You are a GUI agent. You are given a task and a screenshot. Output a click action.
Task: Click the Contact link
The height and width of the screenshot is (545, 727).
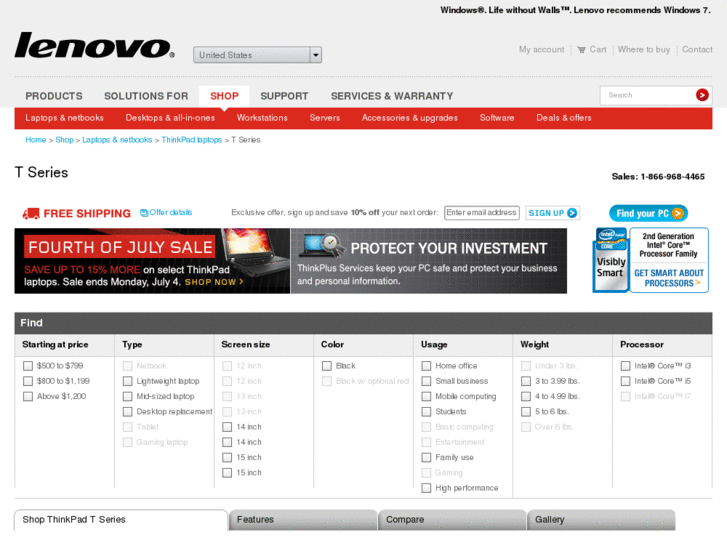pyautogui.click(x=697, y=50)
